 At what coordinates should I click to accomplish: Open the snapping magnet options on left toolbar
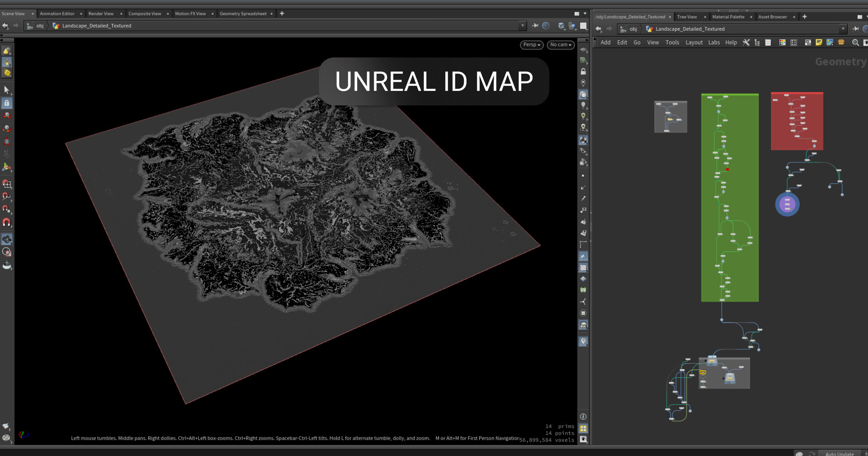[x=7, y=222]
